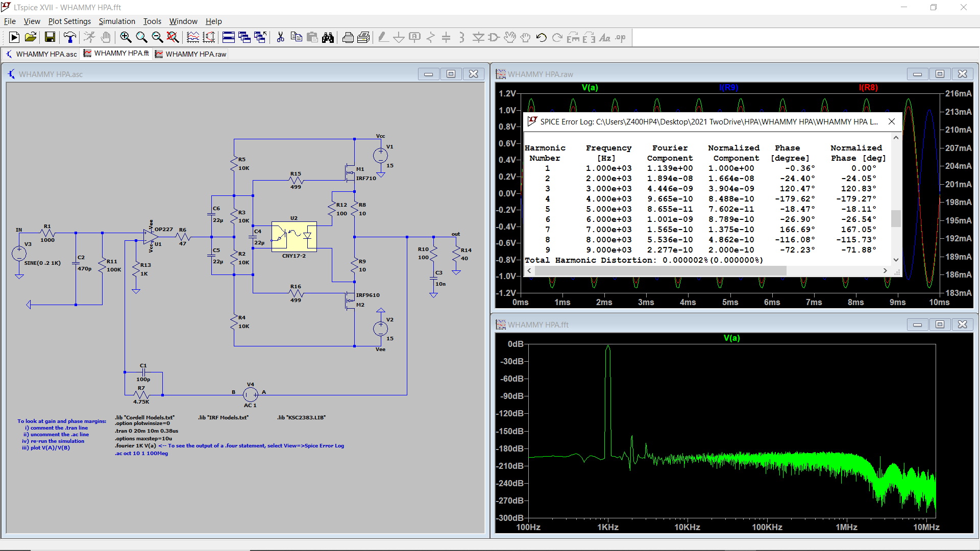Click the V(a) trace label in the raw plot
This screenshot has width=980, height=551.
tap(590, 88)
